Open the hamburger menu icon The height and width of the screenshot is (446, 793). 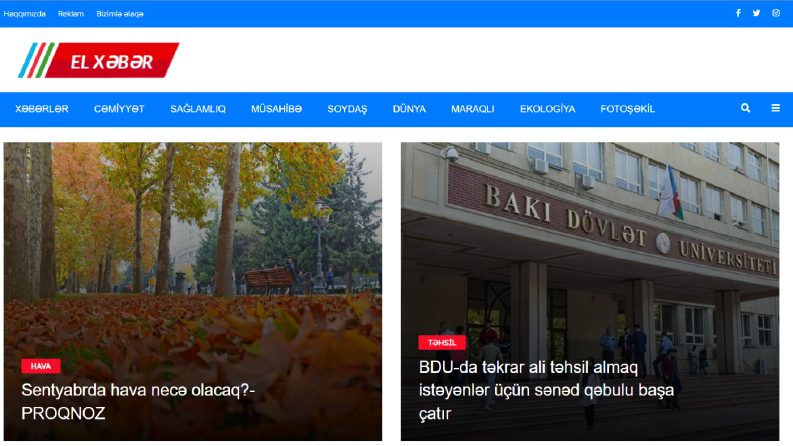click(x=775, y=108)
